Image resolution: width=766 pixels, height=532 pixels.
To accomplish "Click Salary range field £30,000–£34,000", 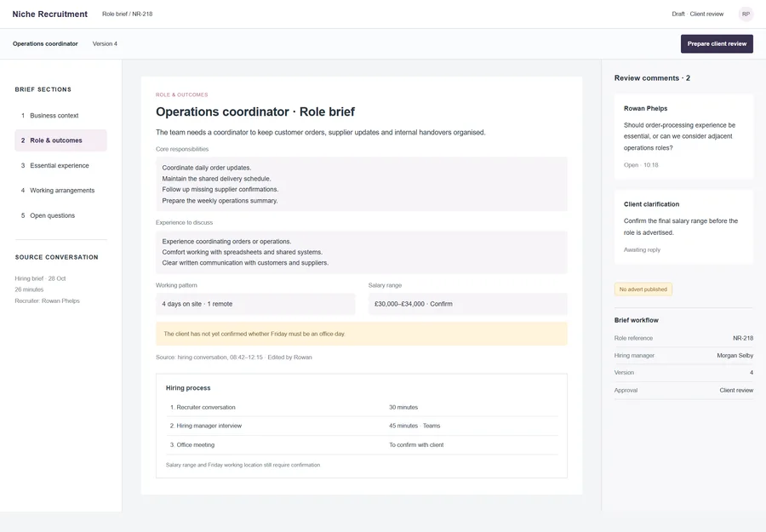I will (x=468, y=304).
